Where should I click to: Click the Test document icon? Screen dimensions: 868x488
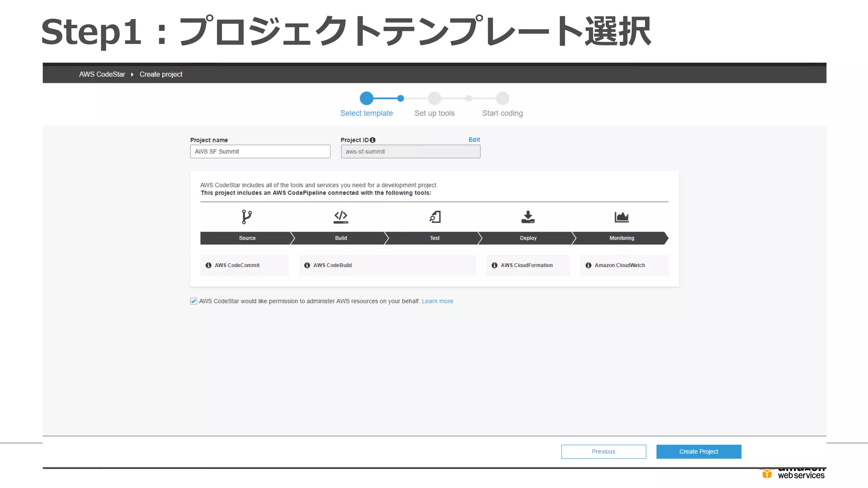pyautogui.click(x=435, y=217)
